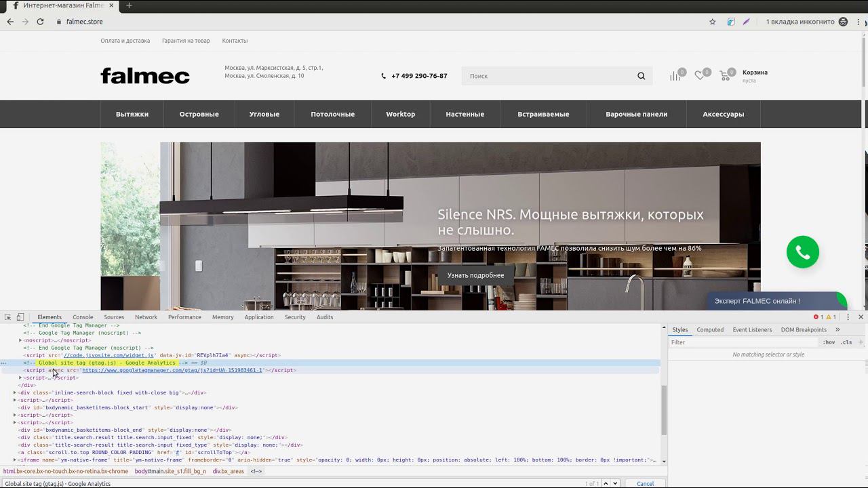The width and height of the screenshot is (868, 488).
Task: Toggle the :hov element state button
Action: click(829, 342)
